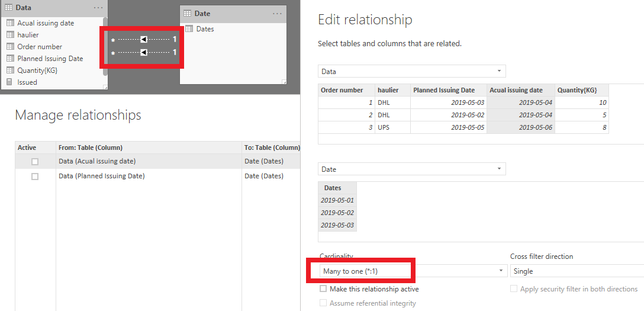Select the Data (Acual issuing date) relationship row
The width and height of the screenshot is (644, 311).
(x=157, y=161)
